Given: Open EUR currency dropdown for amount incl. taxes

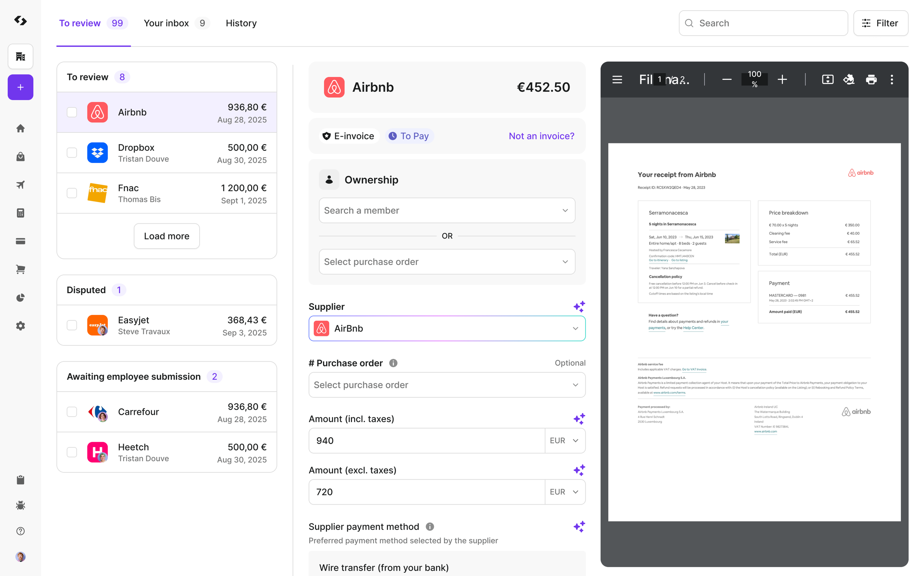Looking at the screenshot, I should click(564, 441).
